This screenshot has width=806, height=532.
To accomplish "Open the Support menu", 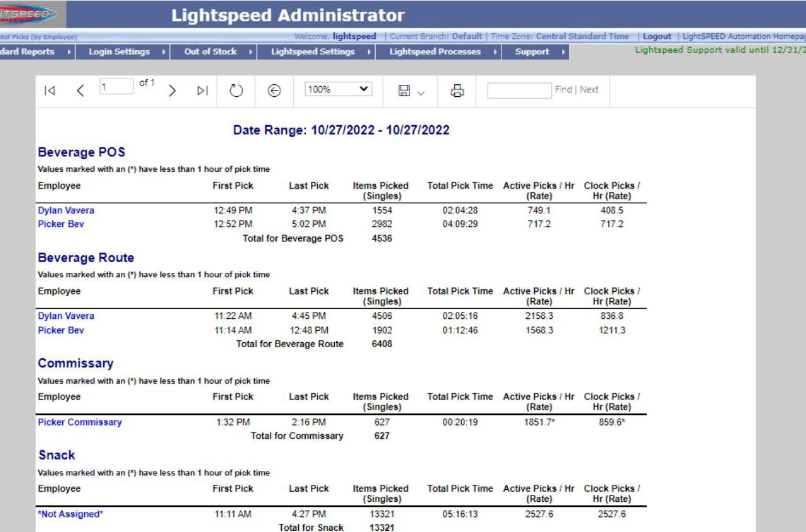I will click(x=532, y=52).
